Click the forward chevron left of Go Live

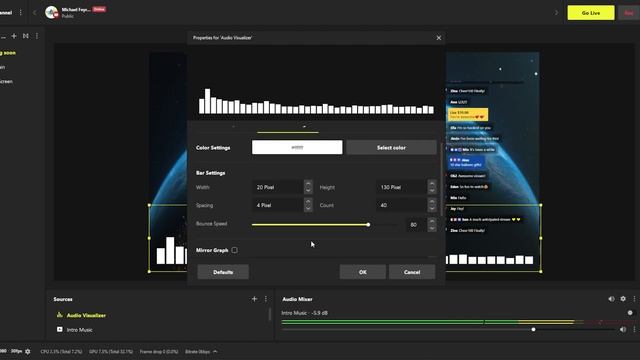pyautogui.click(x=556, y=13)
